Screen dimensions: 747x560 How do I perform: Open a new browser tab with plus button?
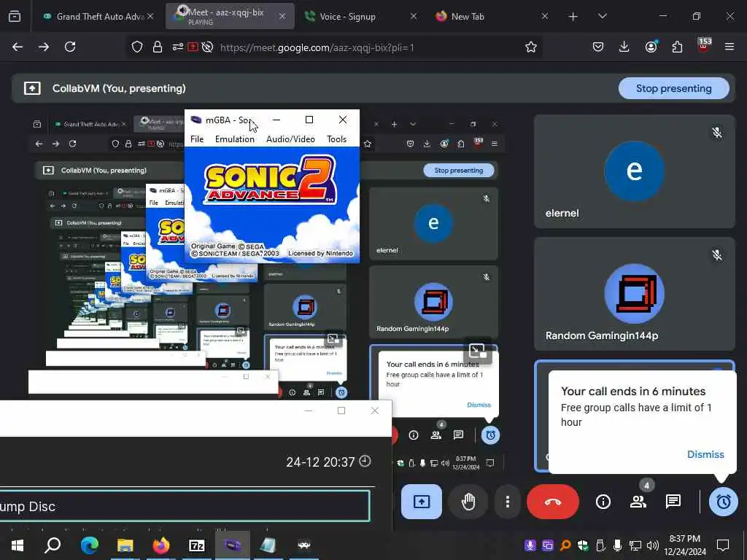(x=573, y=17)
